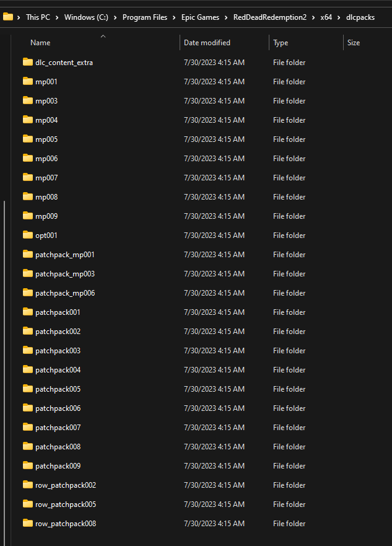Click the date modified of patchpack007
392x546 pixels.
pos(214,427)
